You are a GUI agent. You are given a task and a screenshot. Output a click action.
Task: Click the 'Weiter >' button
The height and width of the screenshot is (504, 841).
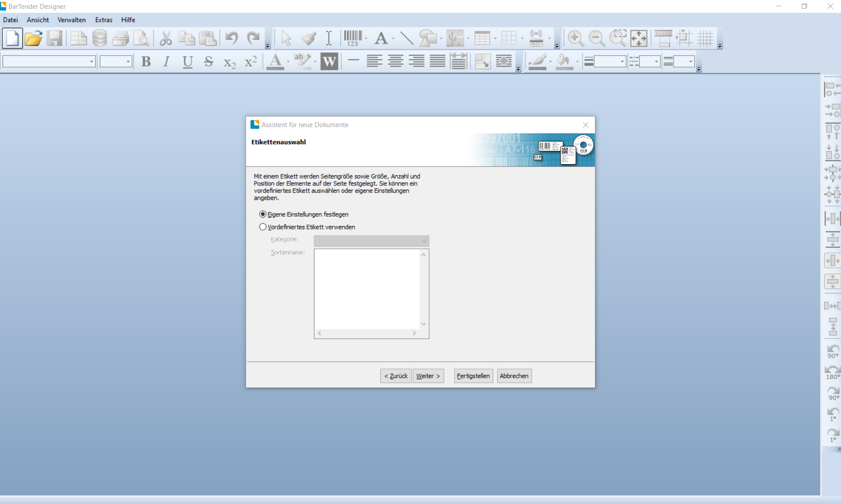(x=428, y=376)
